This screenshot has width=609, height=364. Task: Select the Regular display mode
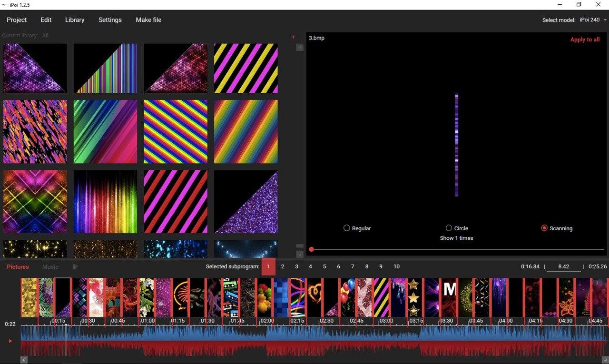tap(357, 228)
